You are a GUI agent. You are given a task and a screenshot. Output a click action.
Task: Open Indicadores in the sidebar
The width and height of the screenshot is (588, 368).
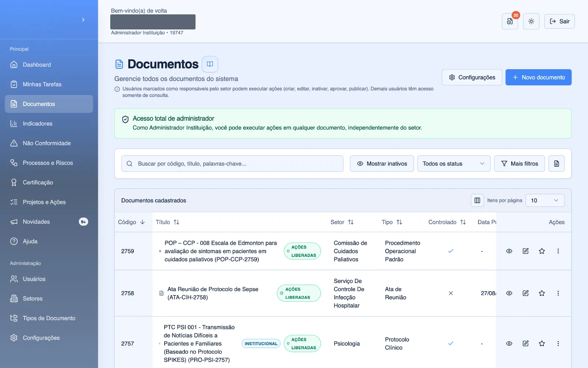coord(49,124)
